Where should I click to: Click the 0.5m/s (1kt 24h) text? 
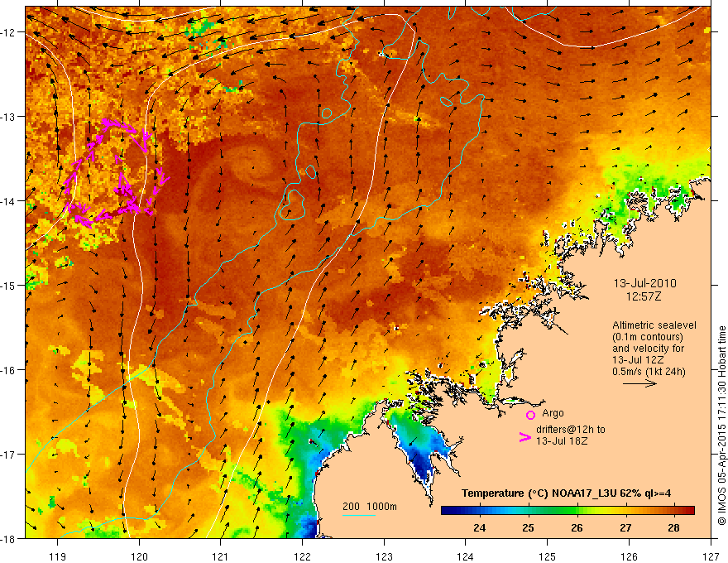649,371
